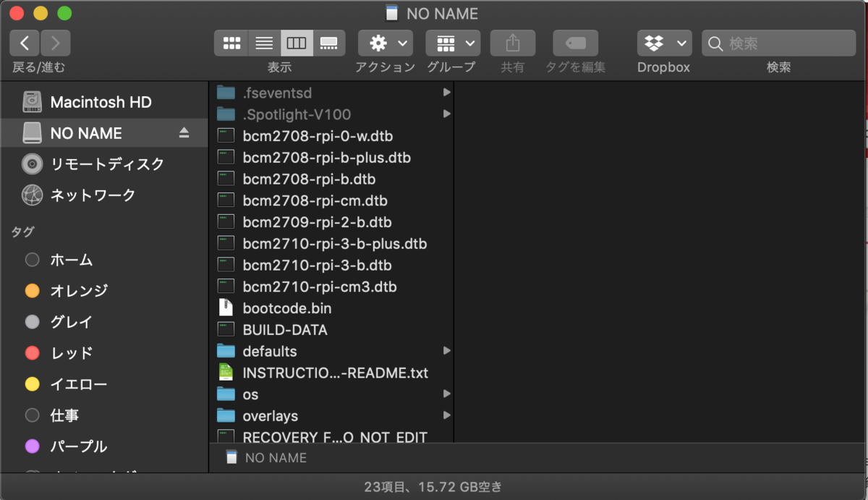The height and width of the screenshot is (500, 868).
Task: Click icon of bcm2710-rpi-3-b-plus.dtb
Action: pyautogui.click(x=226, y=243)
